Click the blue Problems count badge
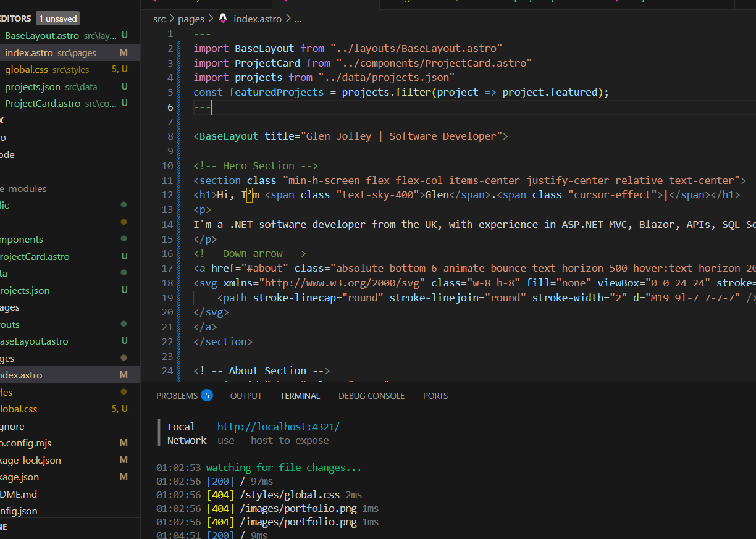 click(206, 396)
